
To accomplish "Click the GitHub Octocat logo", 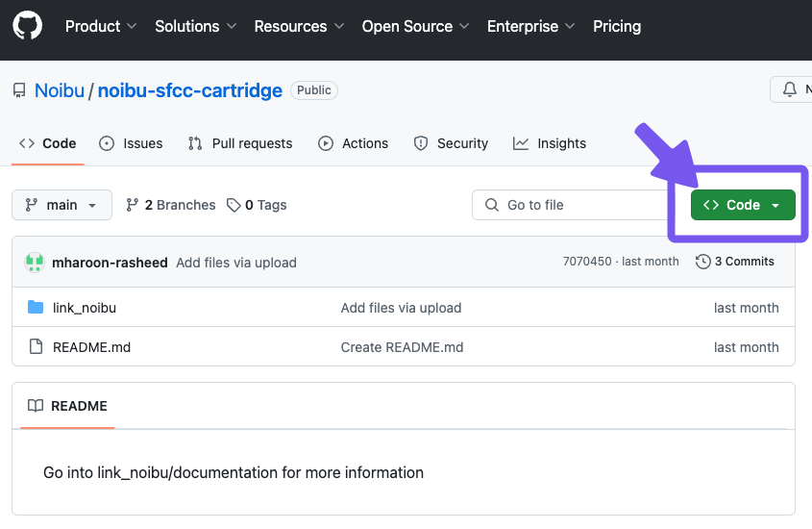I will (x=28, y=26).
